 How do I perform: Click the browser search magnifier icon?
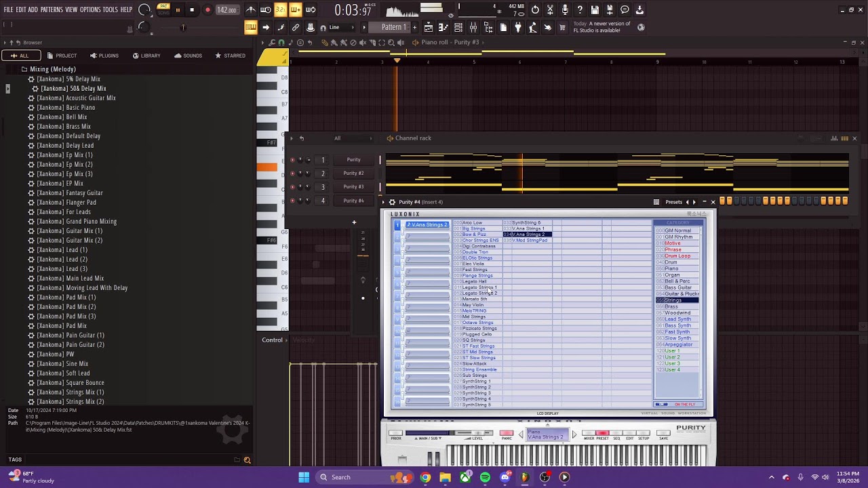248,460
